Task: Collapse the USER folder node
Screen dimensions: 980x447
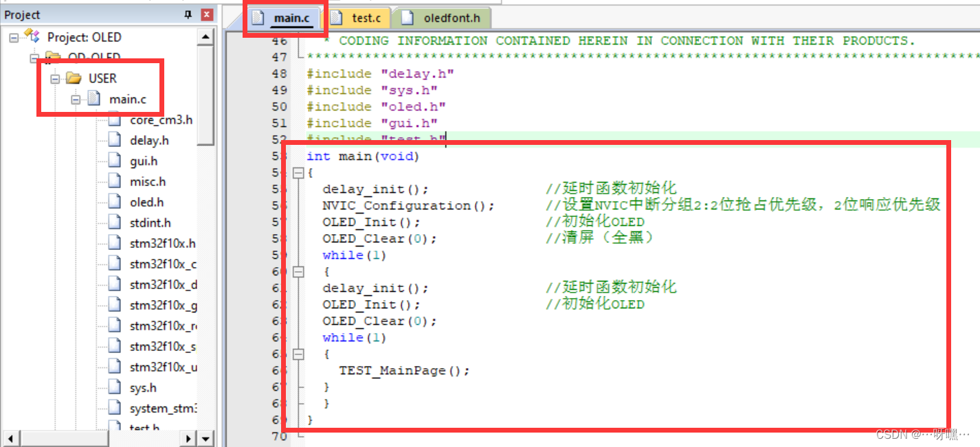Action: point(55,78)
